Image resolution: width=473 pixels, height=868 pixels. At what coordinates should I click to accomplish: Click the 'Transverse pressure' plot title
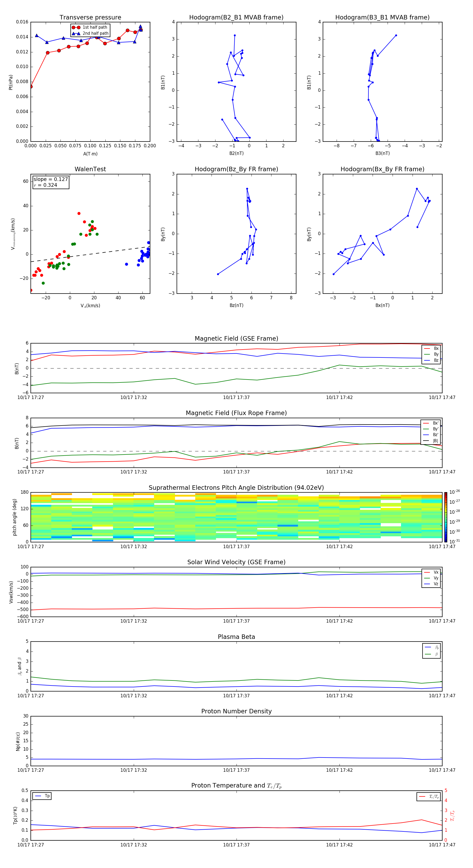coord(90,18)
